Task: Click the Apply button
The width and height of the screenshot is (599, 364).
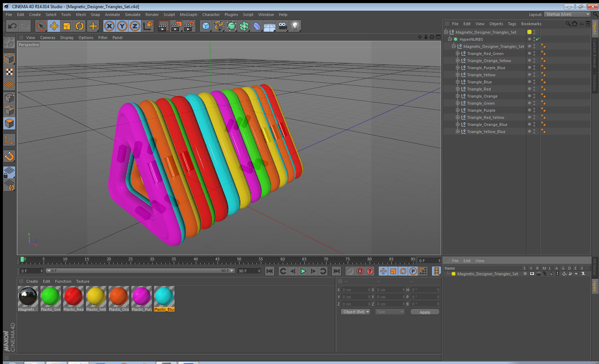Action: 425,312
